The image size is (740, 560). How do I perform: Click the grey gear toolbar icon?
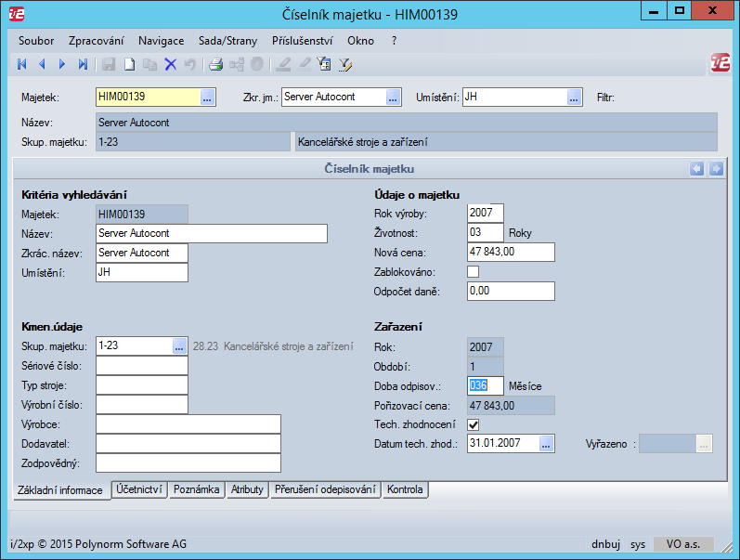(x=257, y=64)
